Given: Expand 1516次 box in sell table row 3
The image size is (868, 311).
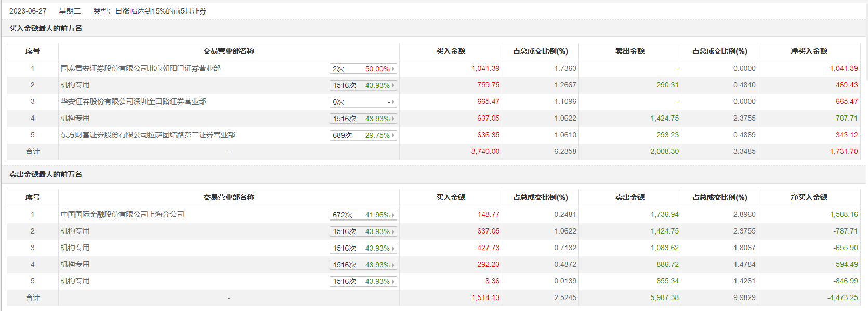Looking at the screenshot, I should 363,248.
